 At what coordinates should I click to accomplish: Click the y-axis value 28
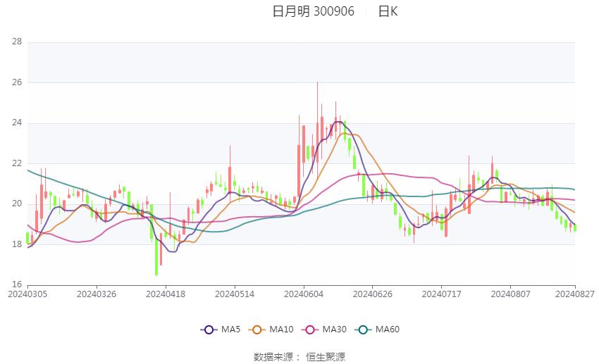pos(17,42)
